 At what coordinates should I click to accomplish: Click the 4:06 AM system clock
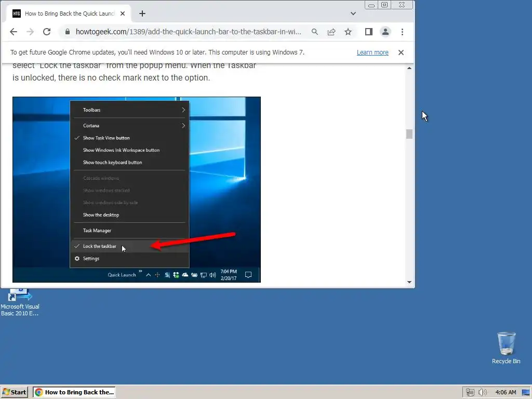point(506,393)
